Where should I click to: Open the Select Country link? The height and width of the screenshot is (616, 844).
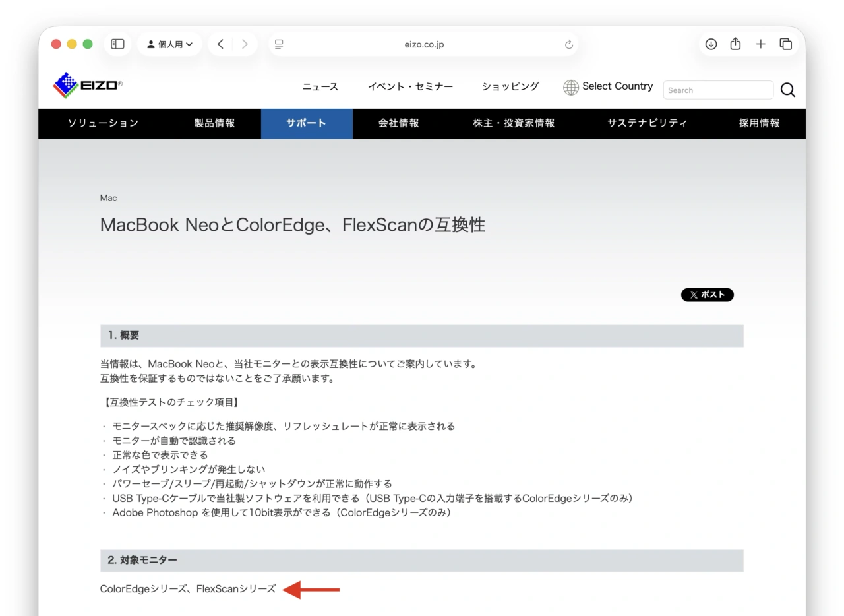click(x=617, y=86)
